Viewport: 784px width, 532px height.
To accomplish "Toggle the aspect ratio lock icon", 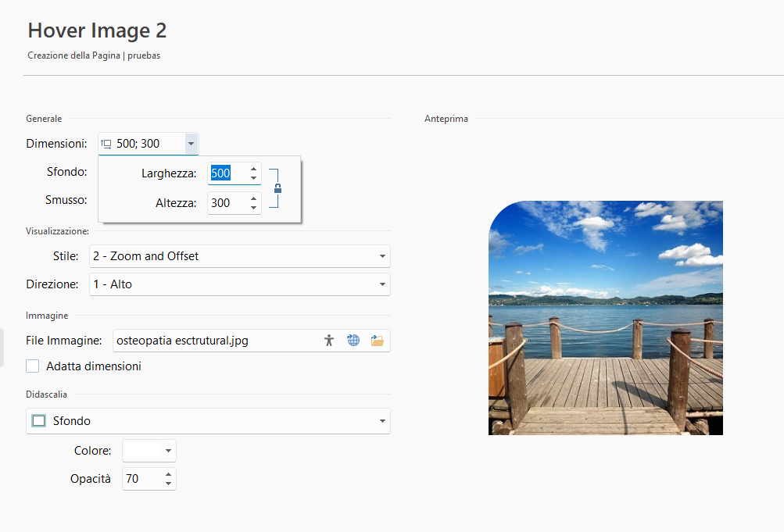I will pos(277,188).
